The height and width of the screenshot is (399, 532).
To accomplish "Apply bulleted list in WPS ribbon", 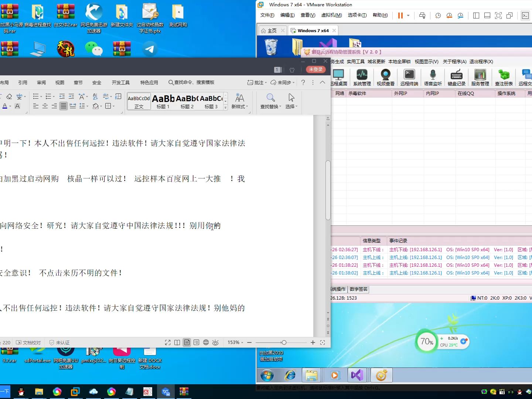I will 36,96.
